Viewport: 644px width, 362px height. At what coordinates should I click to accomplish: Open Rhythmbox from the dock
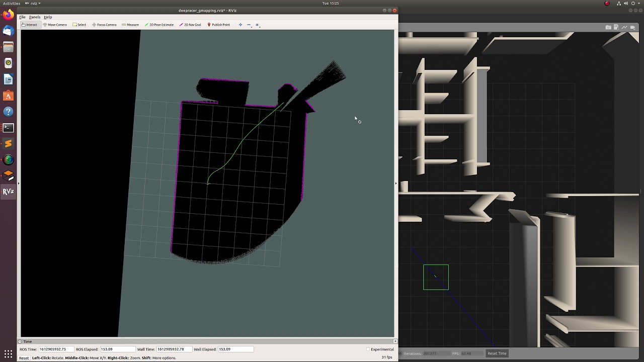pyautogui.click(x=8, y=63)
